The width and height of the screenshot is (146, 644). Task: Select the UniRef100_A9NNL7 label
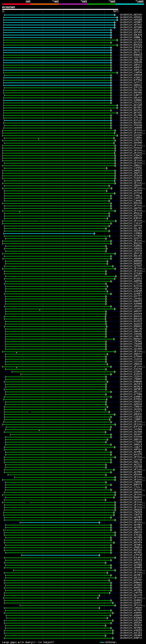tap(131, 37)
